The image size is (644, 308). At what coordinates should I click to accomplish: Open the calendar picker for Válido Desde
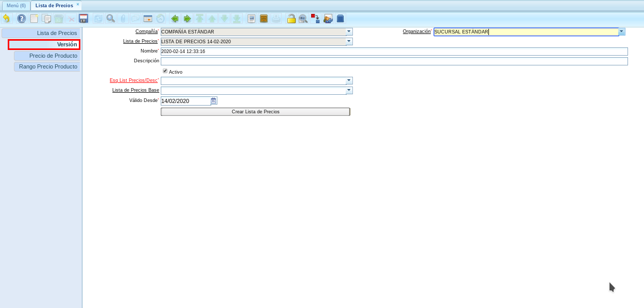(x=214, y=100)
